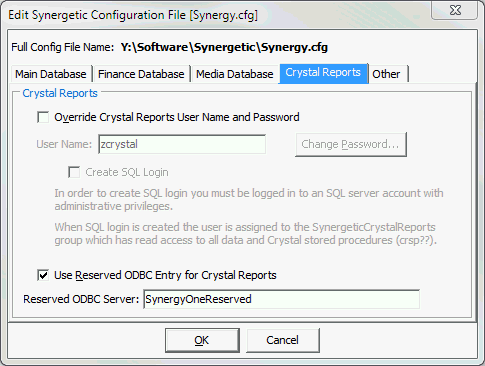The width and height of the screenshot is (485, 366).
Task: Click the Crystal Reports tab
Action: point(323,73)
